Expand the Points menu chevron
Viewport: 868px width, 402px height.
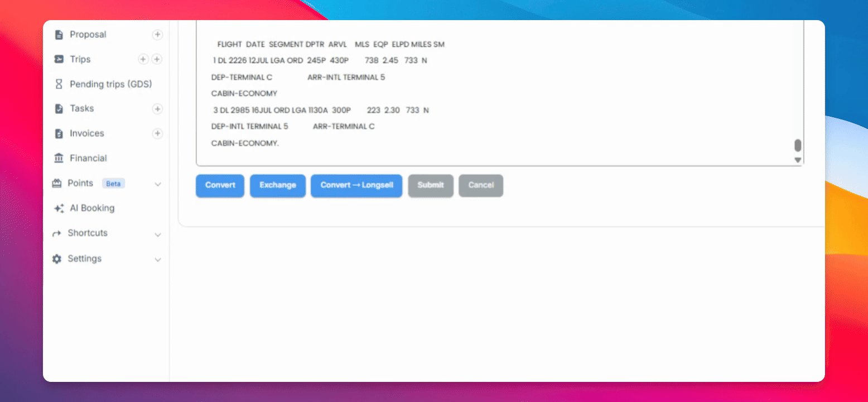[x=158, y=184]
